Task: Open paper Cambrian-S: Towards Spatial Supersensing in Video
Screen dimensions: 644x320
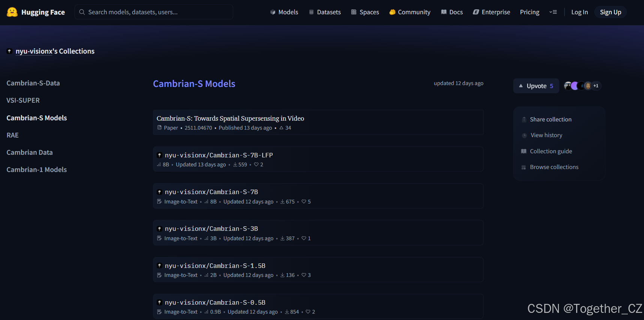Action: coord(230,118)
